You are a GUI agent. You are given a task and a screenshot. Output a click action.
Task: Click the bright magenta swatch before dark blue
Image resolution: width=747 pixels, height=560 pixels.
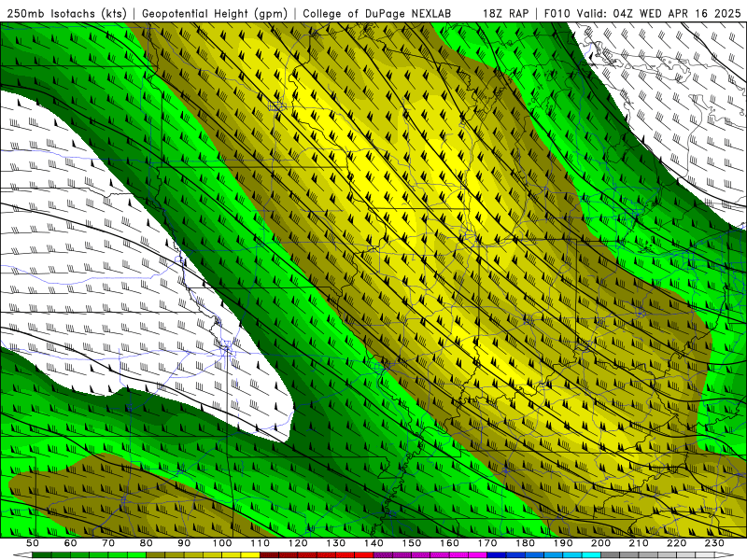[478, 555]
